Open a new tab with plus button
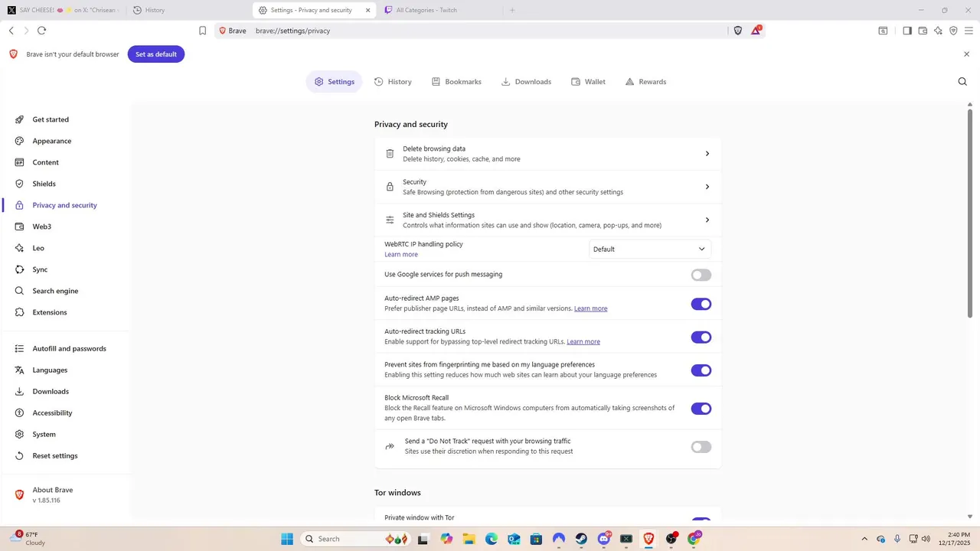The width and height of the screenshot is (980, 551). pos(512,10)
